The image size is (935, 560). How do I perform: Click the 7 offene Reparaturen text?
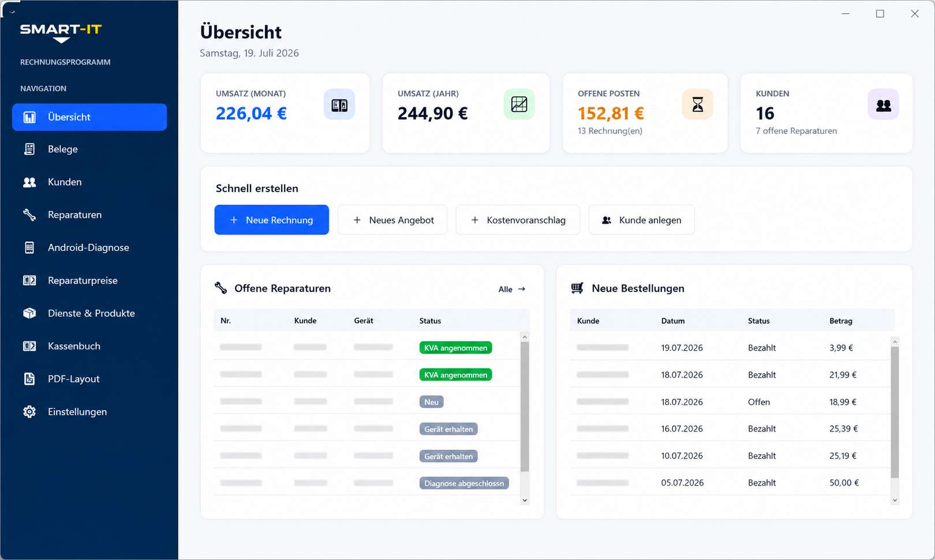point(796,131)
